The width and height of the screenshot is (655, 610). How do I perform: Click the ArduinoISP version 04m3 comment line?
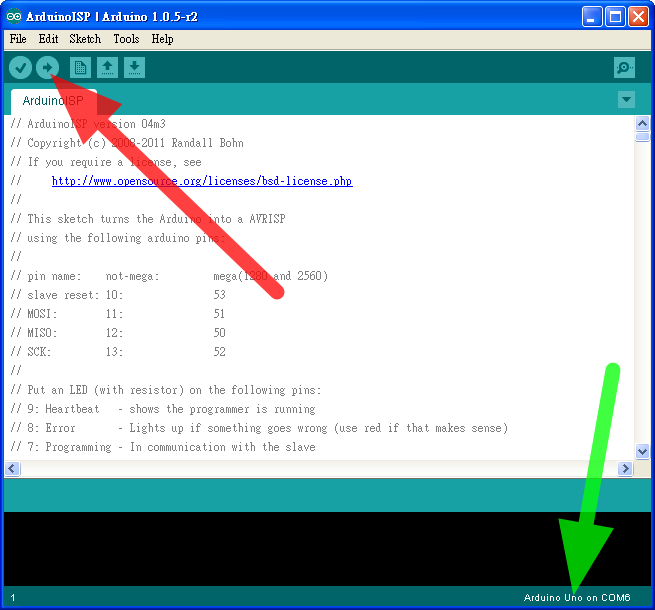[88, 124]
